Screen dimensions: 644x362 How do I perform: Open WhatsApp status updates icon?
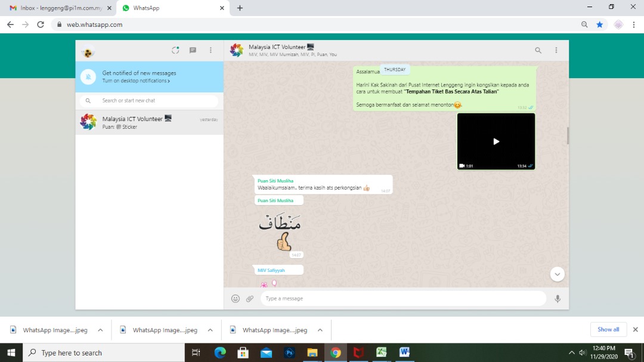(x=175, y=51)
